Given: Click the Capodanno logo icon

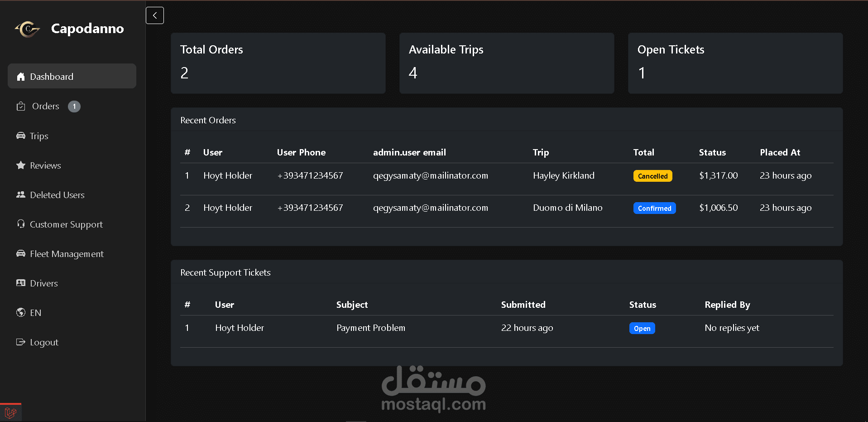Looking at the screenshot, I should click(x=28, y=29).
